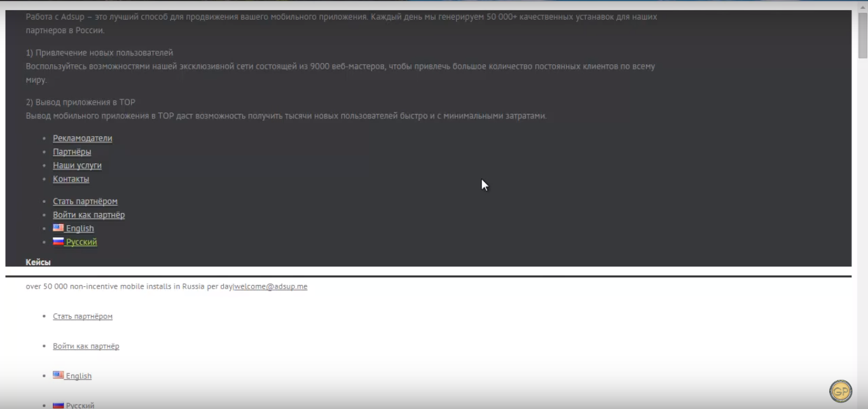The image size is (868, 409).
Task: Click the US flag icon in dark section
Action: pos(59,228)
